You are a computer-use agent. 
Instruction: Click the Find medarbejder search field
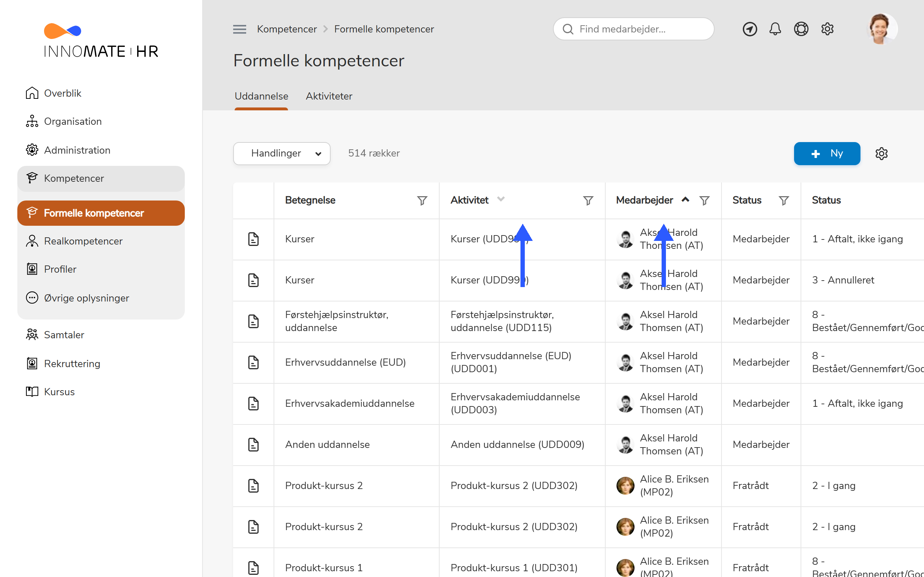633,29
